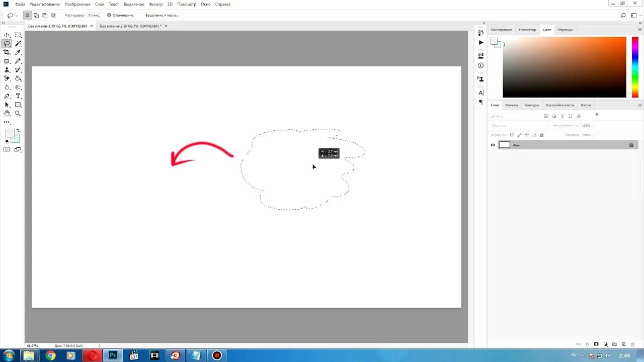Select the Move tool
The image size is (644, 362).
7,35
